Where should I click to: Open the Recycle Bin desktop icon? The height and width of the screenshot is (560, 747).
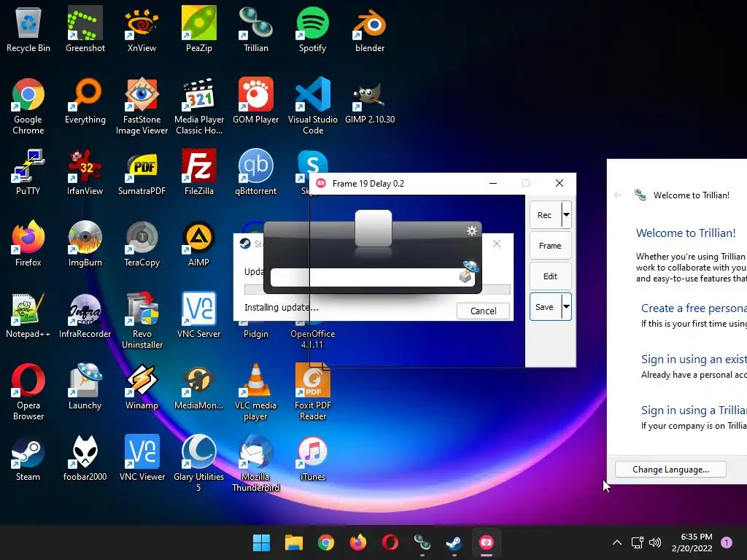(28, 29)
